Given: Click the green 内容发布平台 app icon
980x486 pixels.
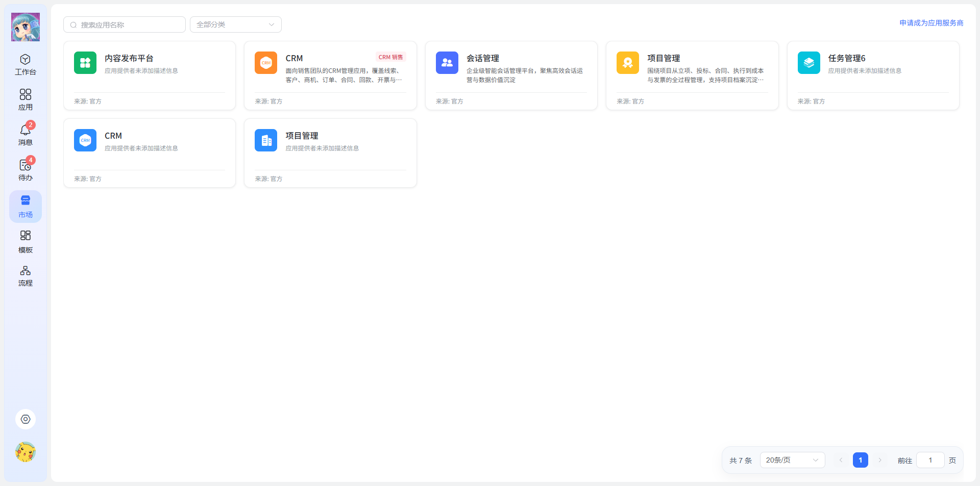Looking at the screenshot, I should click(x=85, y=63).
